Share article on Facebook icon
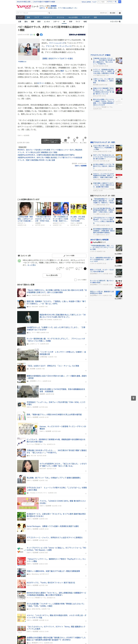Screen dimensions: 138x644 point(41,35)
